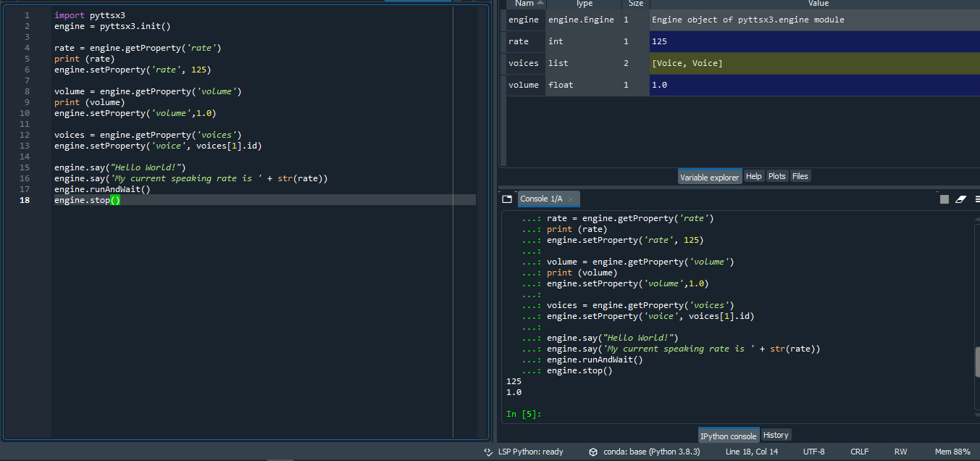Sort variables by the Size column header
The image size is (980, 461).
pos(636,4)
